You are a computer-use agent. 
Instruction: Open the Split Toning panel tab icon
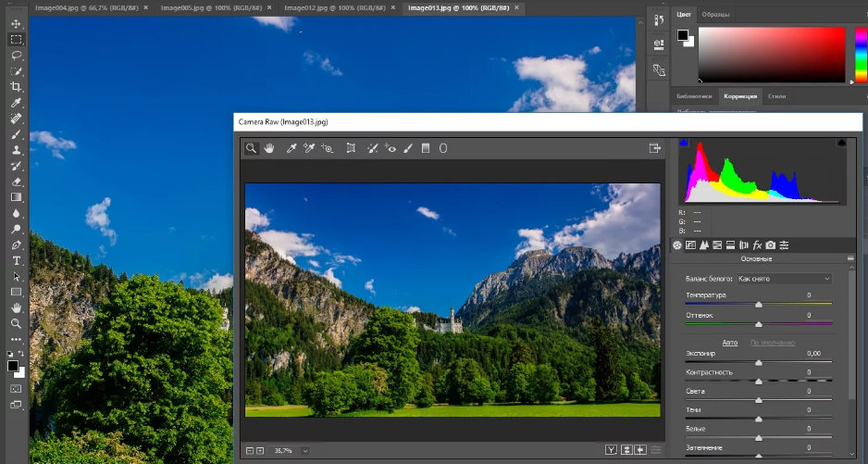click(731, 245)
